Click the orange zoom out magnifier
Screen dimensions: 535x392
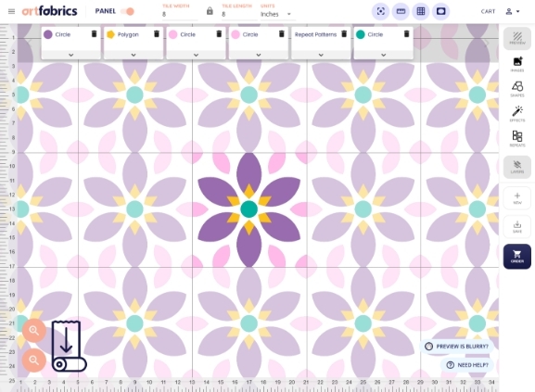pyautogui.click(x=33, y=360)
